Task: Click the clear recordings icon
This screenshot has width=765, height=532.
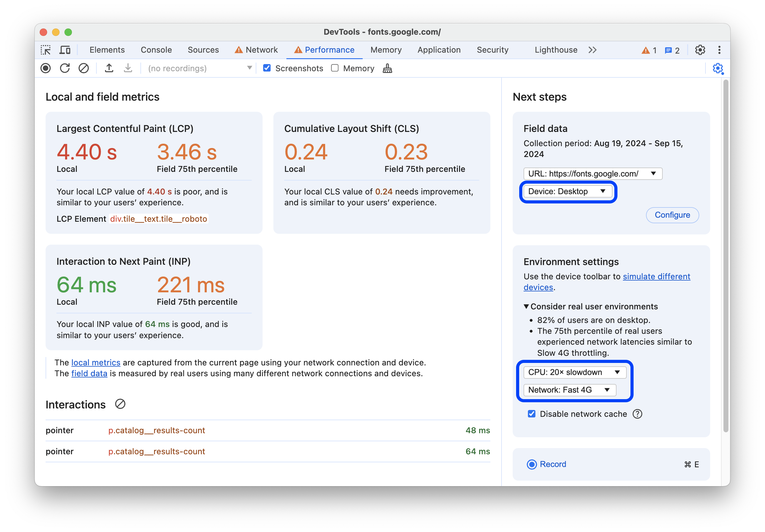Action: [x=84, y=69]
